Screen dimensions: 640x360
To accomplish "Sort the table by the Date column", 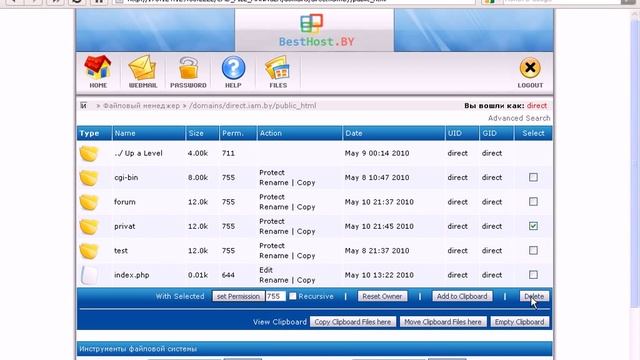I will (x=353, y=133).
